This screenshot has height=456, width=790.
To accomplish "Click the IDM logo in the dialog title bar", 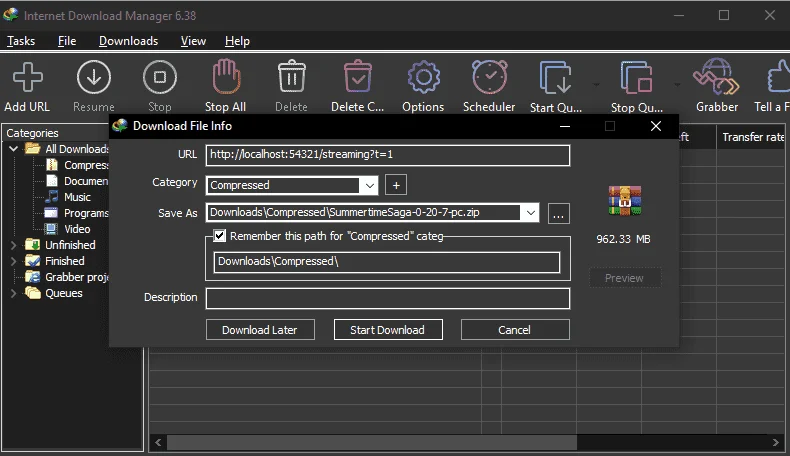I will pos(120,125).
